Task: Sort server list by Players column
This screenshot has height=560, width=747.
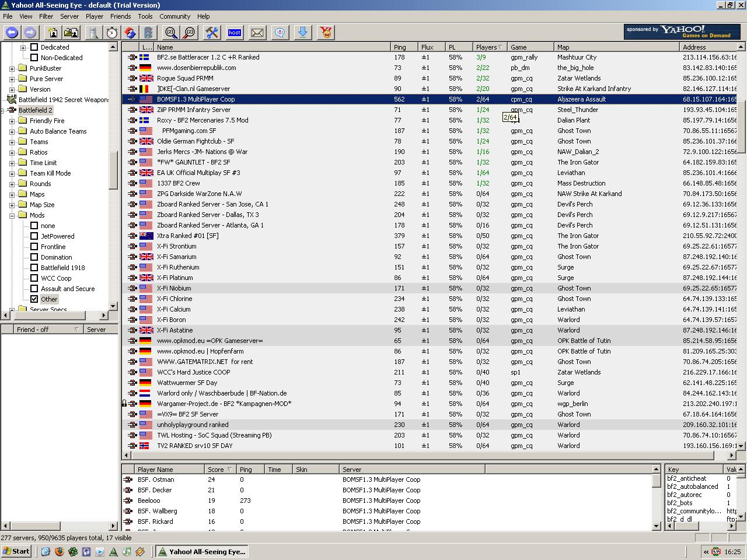Action: 489,47
